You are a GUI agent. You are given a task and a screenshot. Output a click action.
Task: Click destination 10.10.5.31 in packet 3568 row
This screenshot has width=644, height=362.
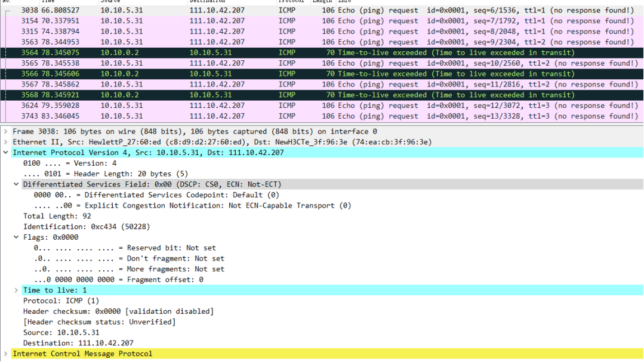point(211,95)
